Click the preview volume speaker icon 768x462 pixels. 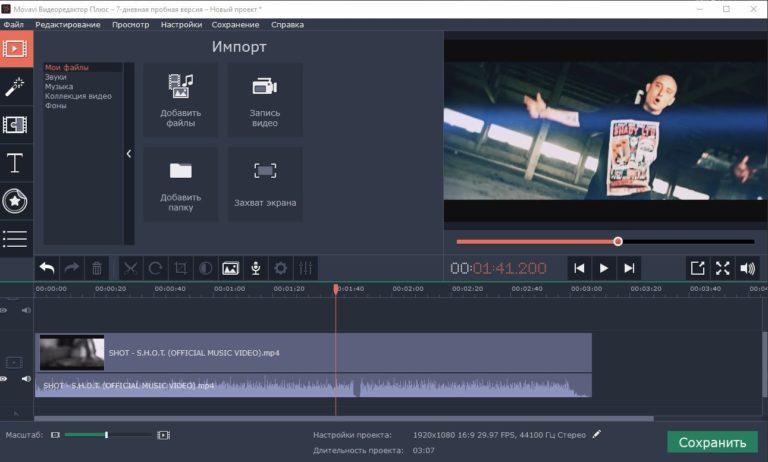click(747, 268)
